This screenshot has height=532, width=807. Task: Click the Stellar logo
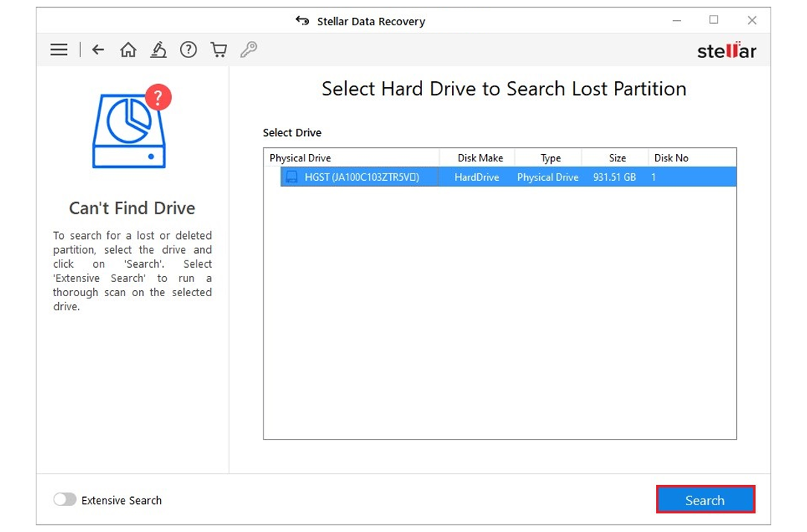726,51
